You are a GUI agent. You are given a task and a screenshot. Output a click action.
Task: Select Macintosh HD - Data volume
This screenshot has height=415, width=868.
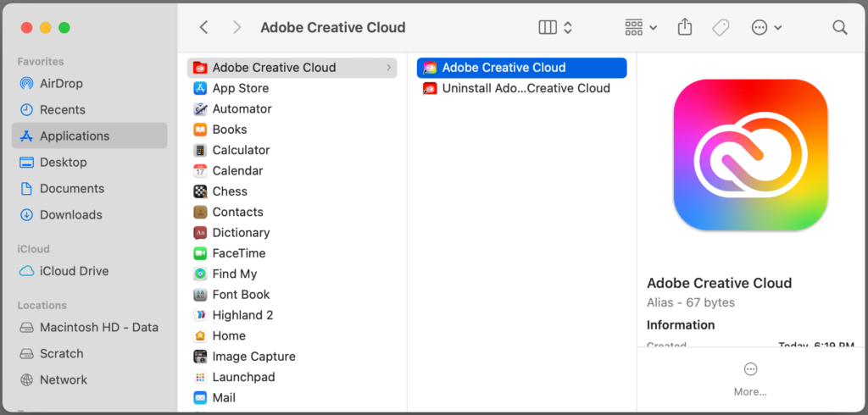(88, 327)
